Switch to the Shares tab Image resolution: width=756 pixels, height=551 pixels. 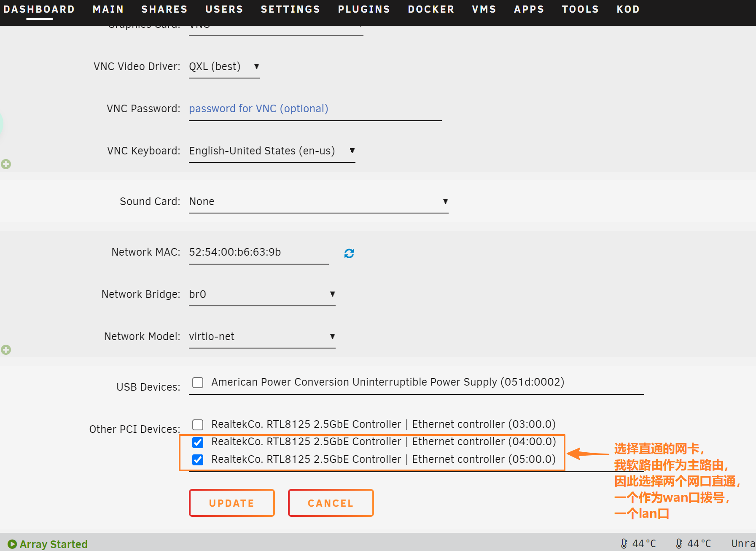point(164,9)
